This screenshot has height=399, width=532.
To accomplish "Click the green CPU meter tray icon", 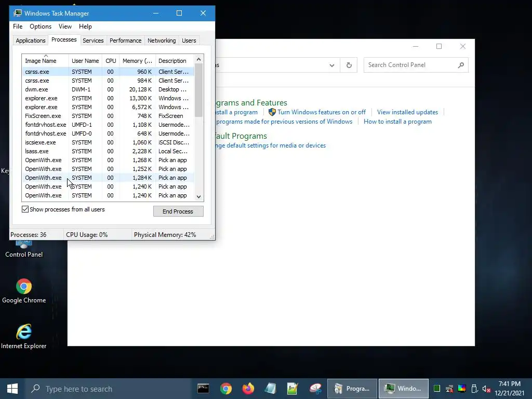I will click(437, 389).
